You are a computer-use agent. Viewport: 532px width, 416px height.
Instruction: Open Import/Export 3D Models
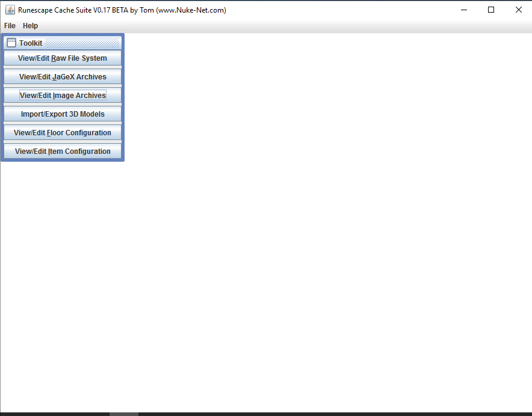click(x=63, y=114)
